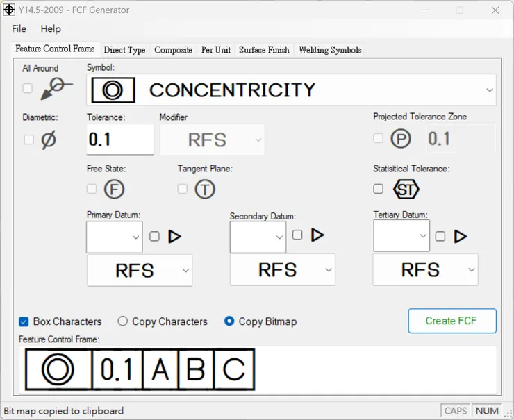Enable the All Around checkbox
The height and width of the screenshot is (420, 514).
point(27,88)
